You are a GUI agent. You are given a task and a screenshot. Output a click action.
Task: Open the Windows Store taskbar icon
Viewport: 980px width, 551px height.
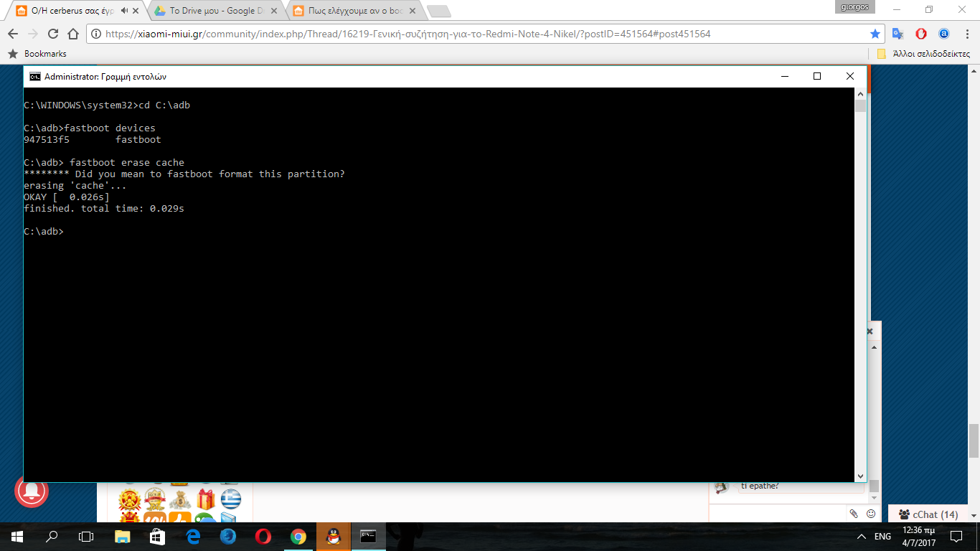click(x=158, y=536)
